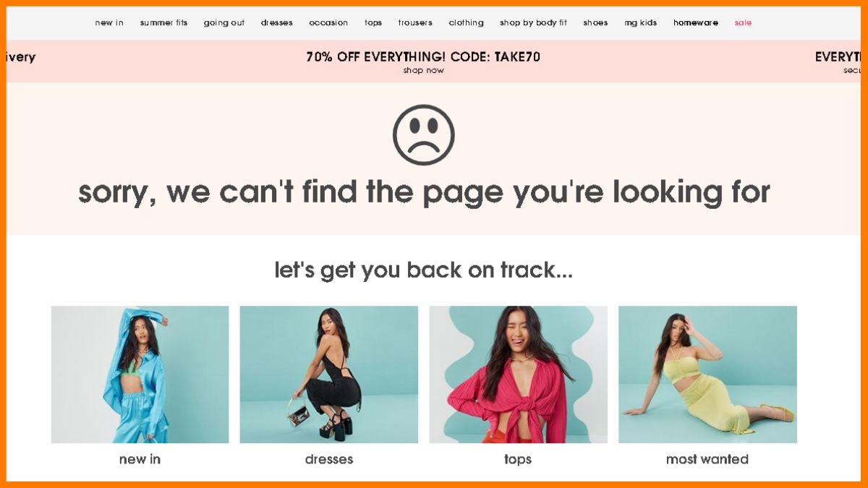
Task: Select the 'clothing' navigation item
Action: (466, 23)
